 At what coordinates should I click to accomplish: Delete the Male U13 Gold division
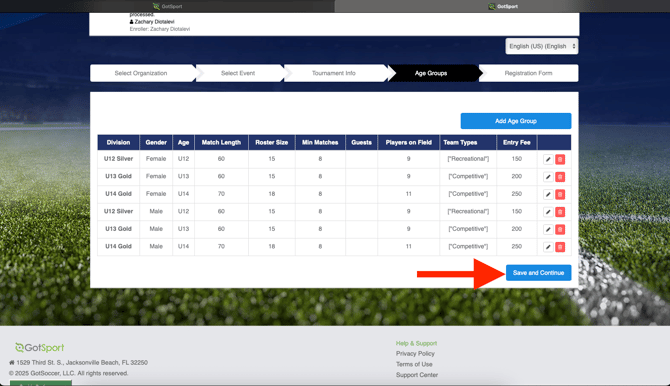(560, 230)
